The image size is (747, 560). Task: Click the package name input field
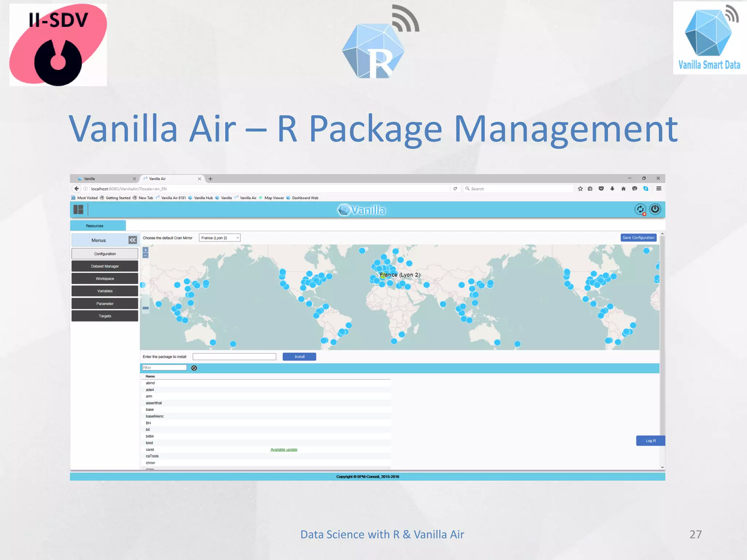click(234, 357)
